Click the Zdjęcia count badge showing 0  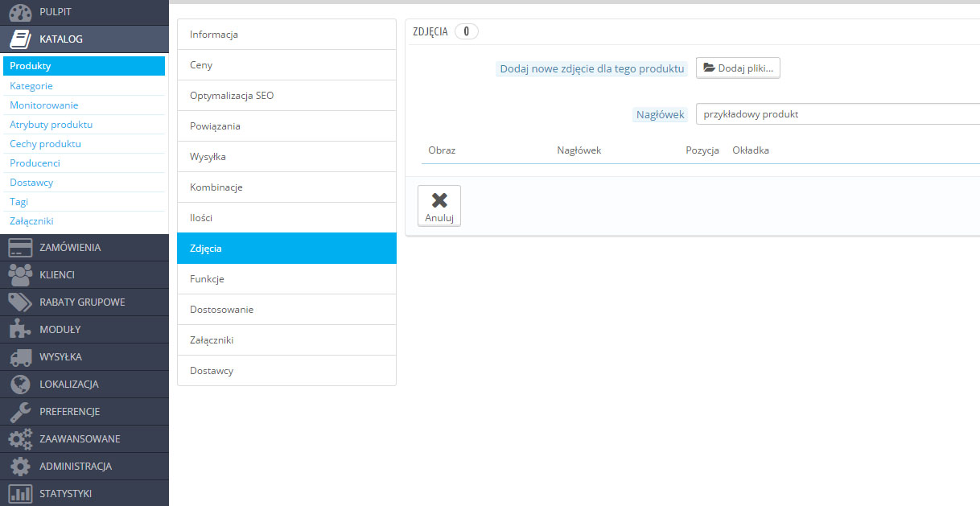coord(467,32)
